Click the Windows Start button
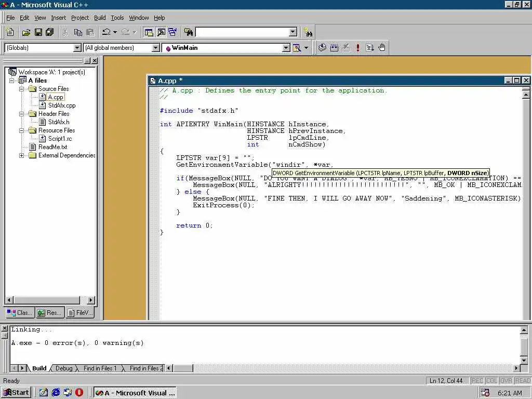Screen dimensions: 532x399 (16, 393)
